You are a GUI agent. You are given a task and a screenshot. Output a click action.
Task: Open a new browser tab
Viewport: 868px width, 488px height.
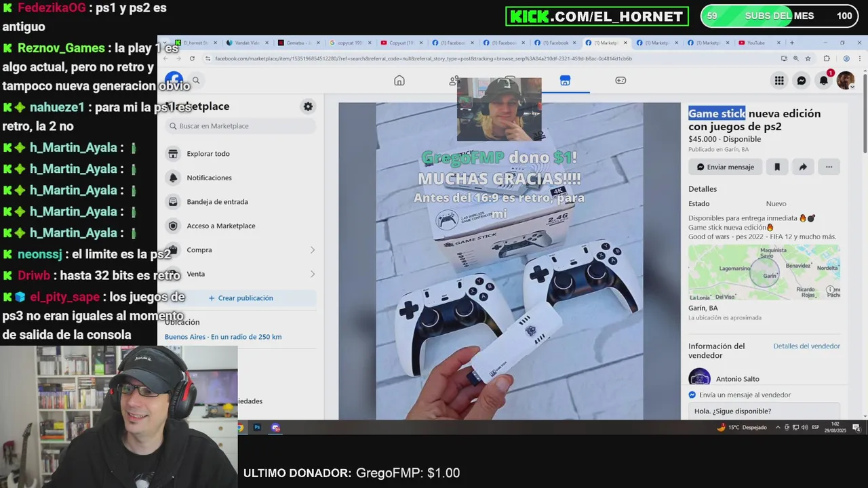(x=791, y=43)
